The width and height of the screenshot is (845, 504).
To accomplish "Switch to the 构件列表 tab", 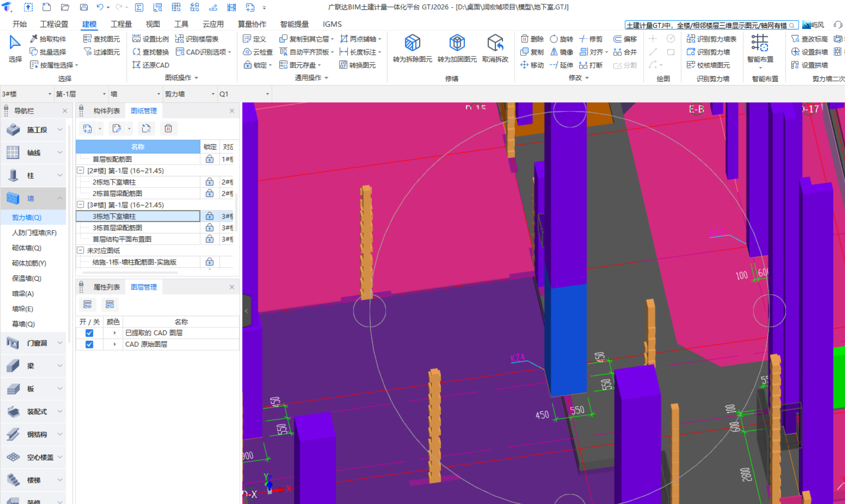I will point(107,111).
